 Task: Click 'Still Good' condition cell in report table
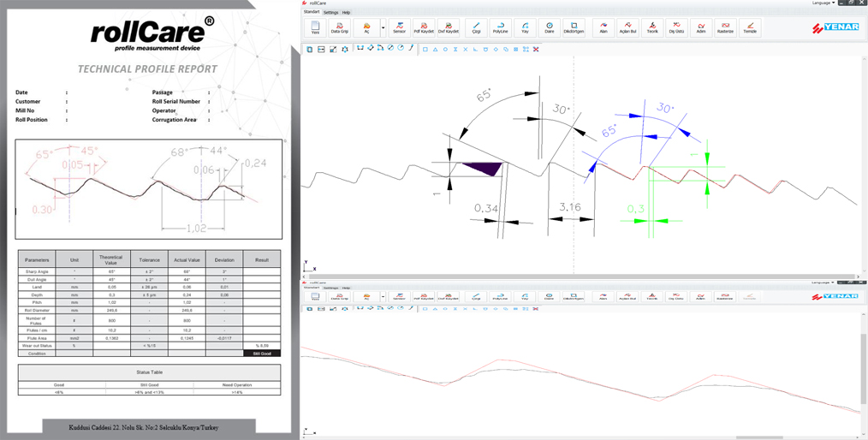coord(262,354)
